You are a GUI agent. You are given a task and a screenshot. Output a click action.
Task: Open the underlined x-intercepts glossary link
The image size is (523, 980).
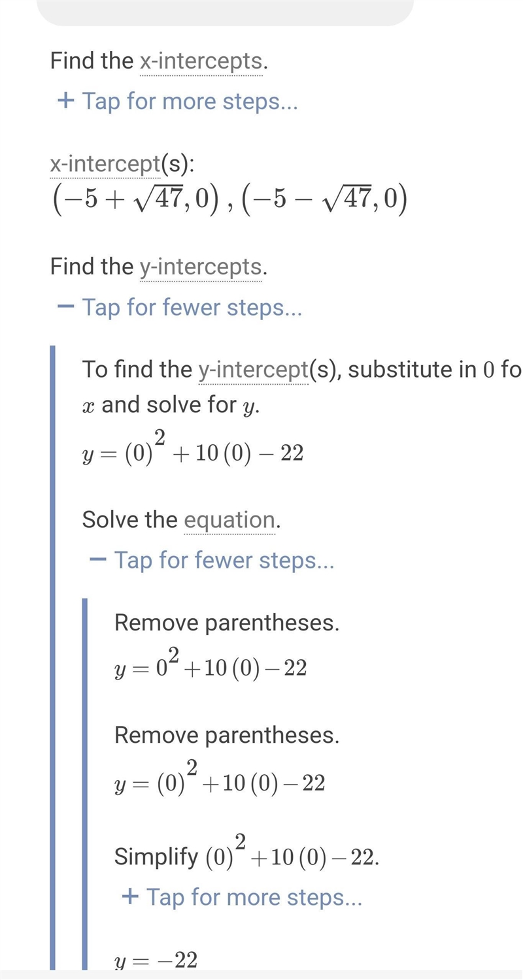pyautogui.click(x=201, y=61)
